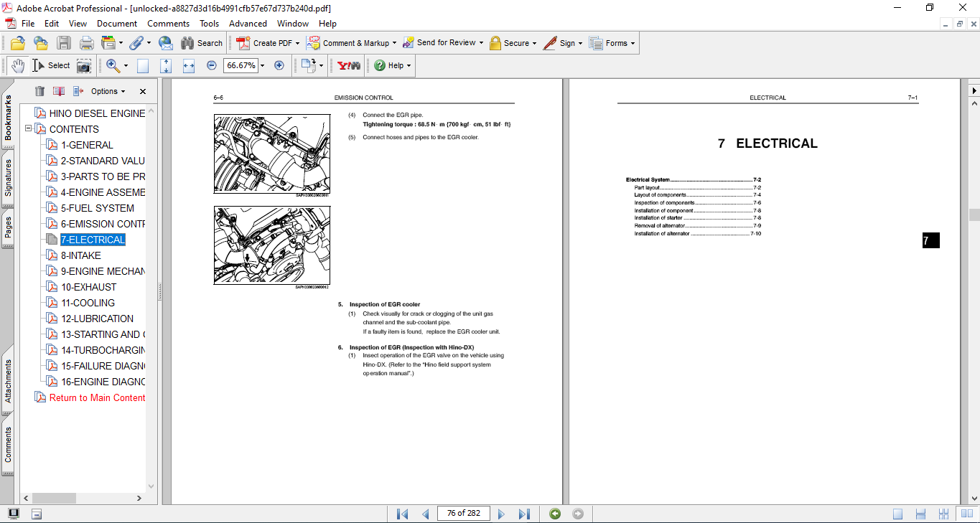This screenshot has height=523, width=980.
Task: Open the 10-EXHAUST bookmark
Action: pyautogui.click(x=88, y=287)
